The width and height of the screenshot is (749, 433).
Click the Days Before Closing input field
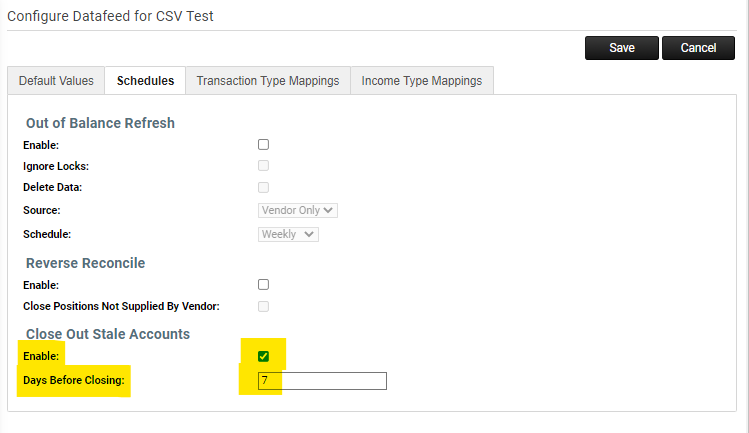point(322,381)
